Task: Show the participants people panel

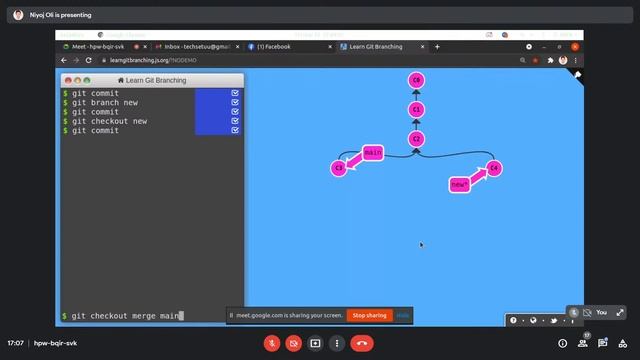Action: coord(582,343)
